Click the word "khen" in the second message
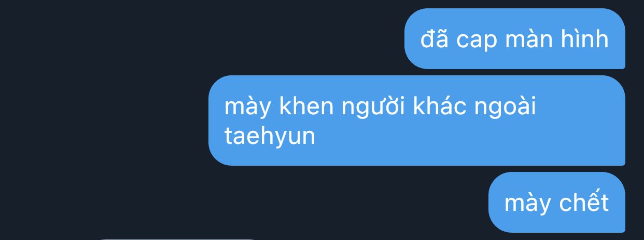 306,106
